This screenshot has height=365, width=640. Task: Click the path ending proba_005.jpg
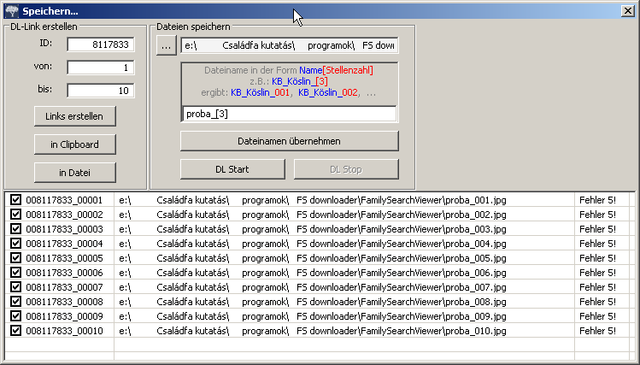(x=313, y=258)
